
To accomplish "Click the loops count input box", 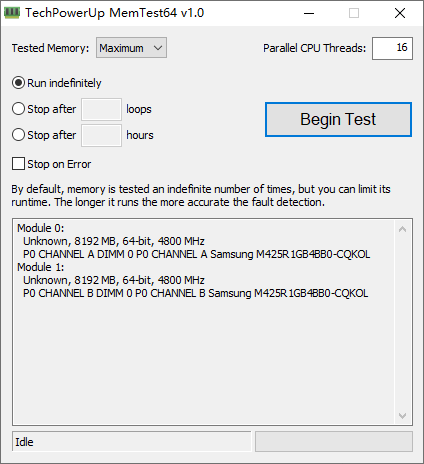I will [x=101, y=109].
